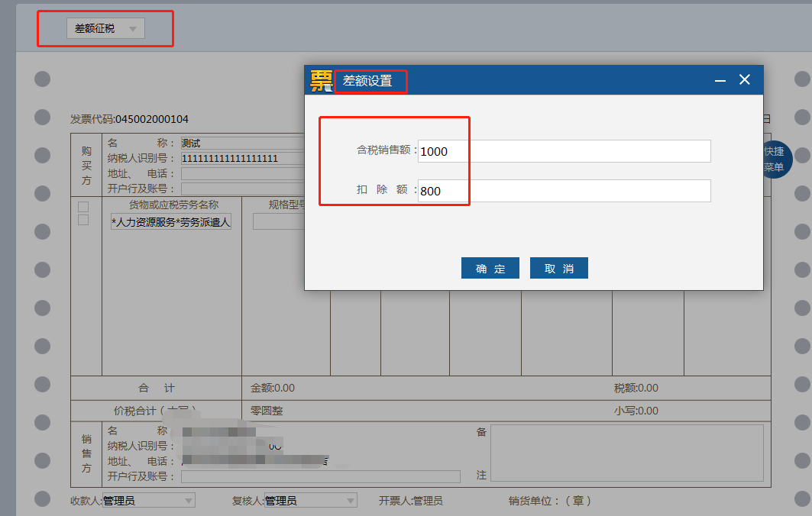The height and width of the screenshot is (516, 812).
Task: Open the 收款人 payee dropdown
Action: pos(189,499)
